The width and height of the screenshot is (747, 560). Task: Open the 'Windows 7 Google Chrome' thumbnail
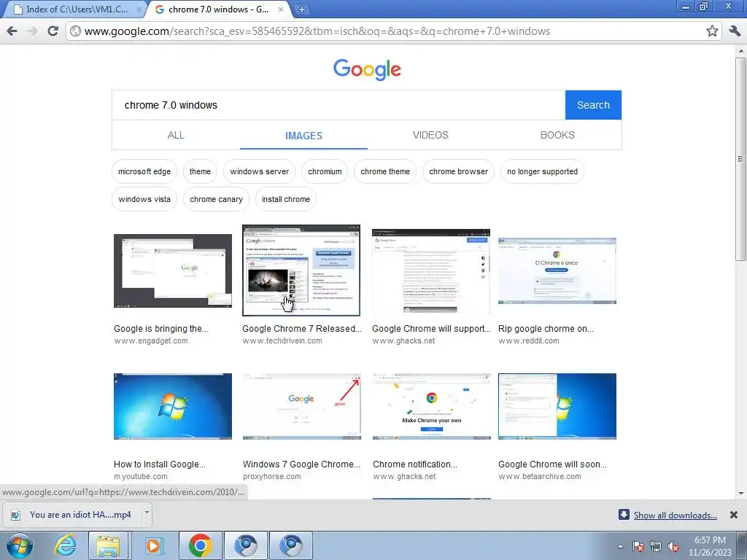301,406
